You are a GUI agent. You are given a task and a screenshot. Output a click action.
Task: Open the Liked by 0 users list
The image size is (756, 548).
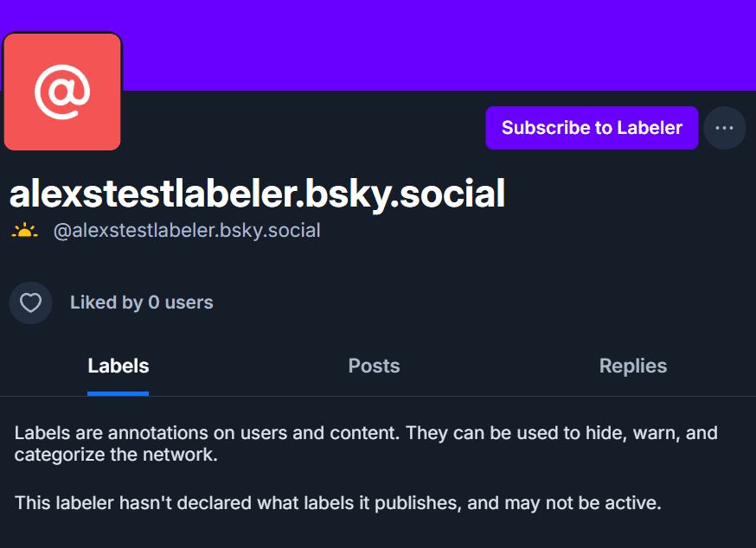tap(142, 303)
